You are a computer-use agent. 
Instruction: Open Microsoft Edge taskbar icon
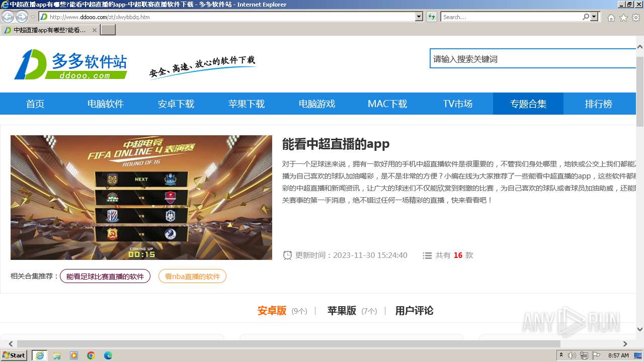(108, 355)
